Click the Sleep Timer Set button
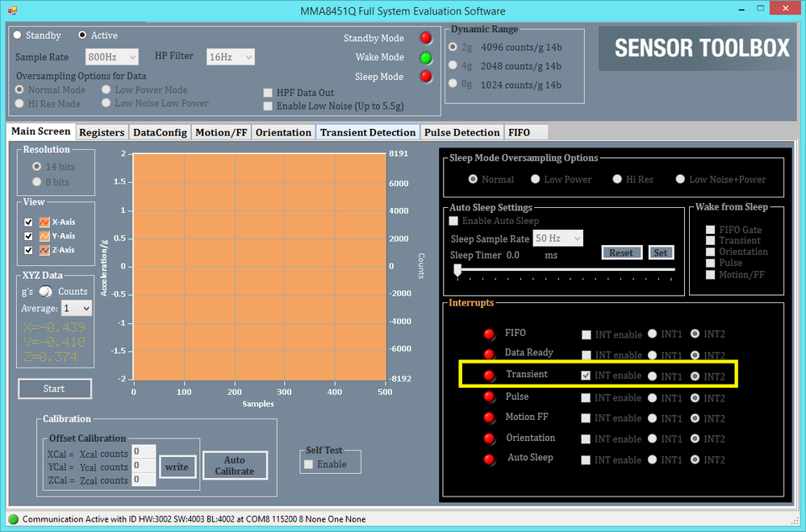Image resolution: width=806 pixels, height=532 pixels. tap(661, 252)
